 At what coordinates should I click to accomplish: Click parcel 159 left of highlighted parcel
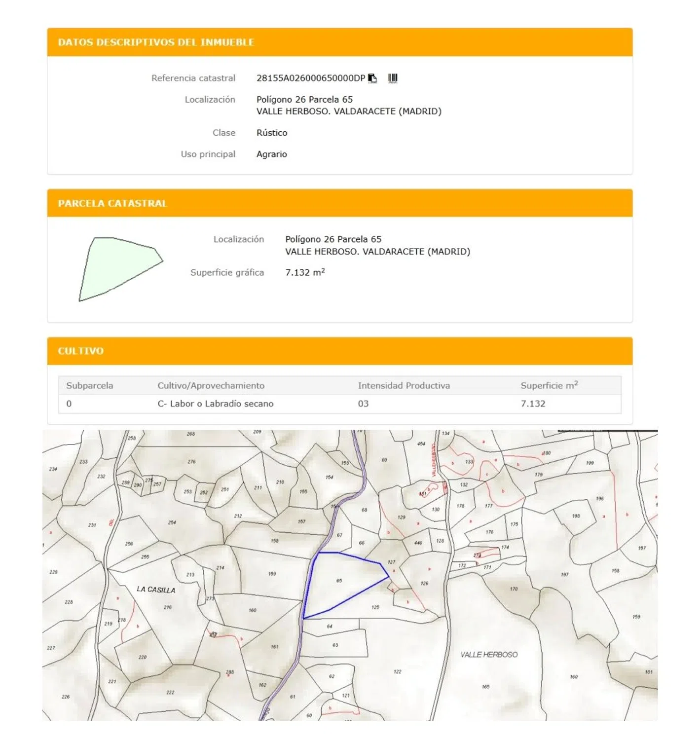pyautogui.click(x=272, y=574)
